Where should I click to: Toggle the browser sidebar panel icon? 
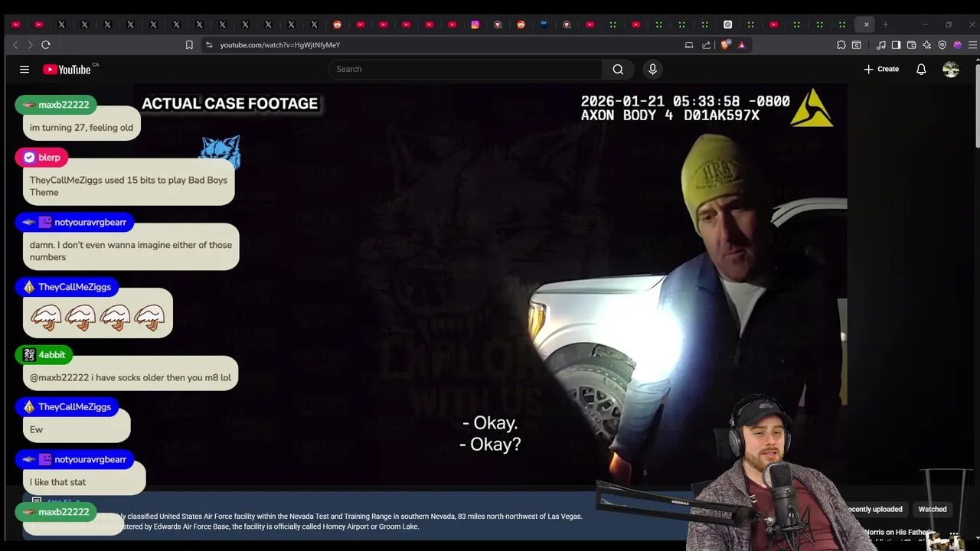(896, 45)
